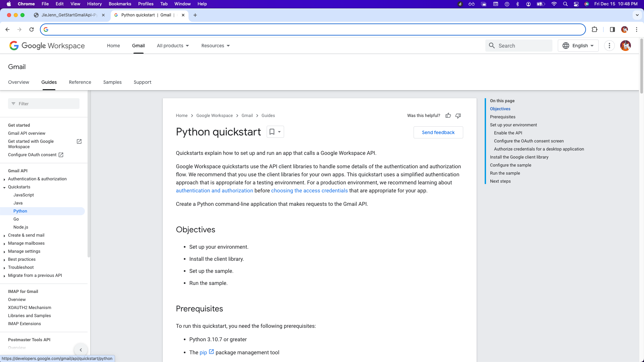Collapse the left navigation panel
This screenshot has width=644, height=362.
81,350
